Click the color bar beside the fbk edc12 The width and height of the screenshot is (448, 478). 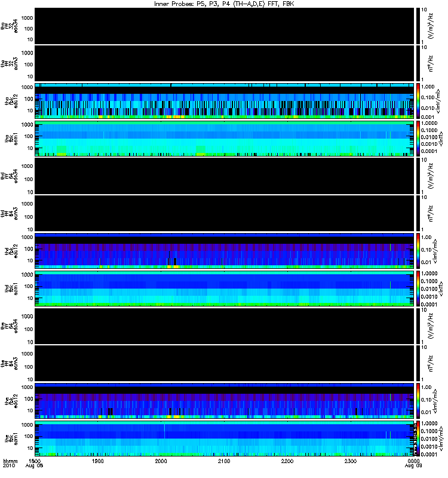(418, 401)
